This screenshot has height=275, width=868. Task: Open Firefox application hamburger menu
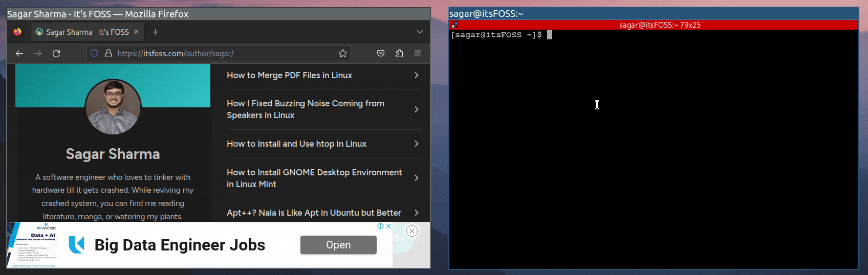[418, 53]
